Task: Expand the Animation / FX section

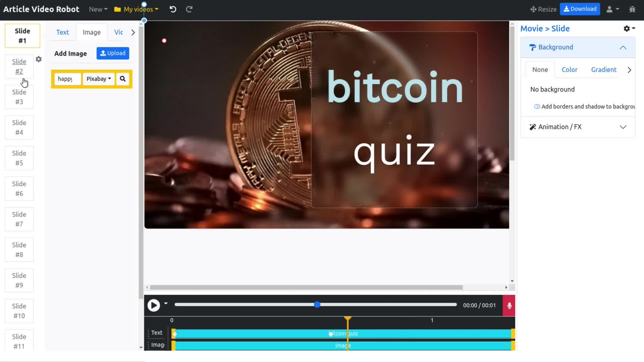Action: coord(622,127)
